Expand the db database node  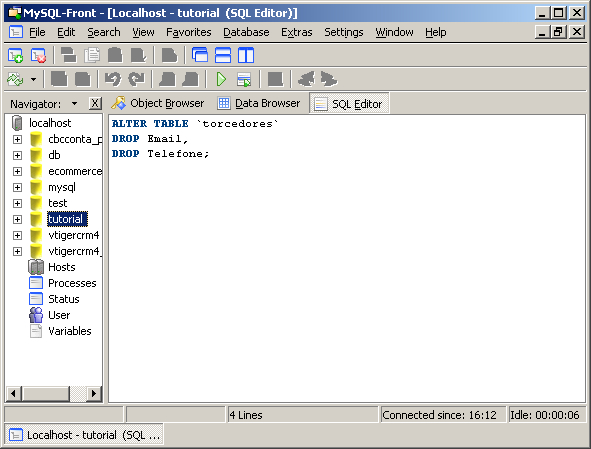click(x=17, y=155)
